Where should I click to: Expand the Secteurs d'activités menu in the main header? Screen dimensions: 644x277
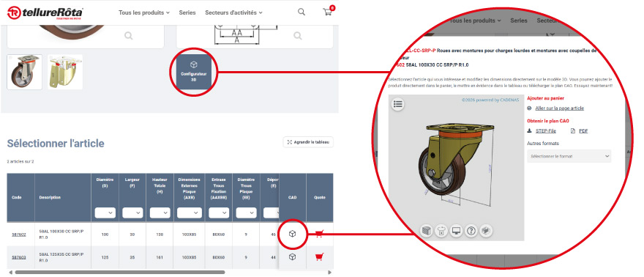[x=233, y=12]
